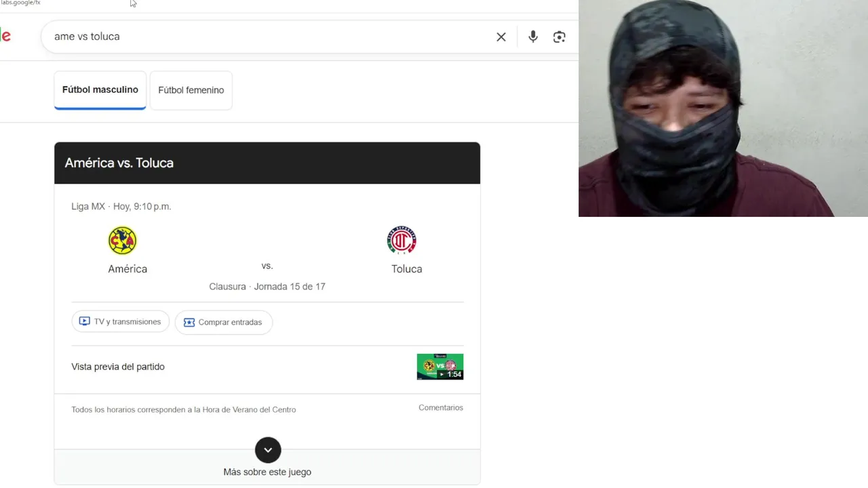Open the Toluca team name
Image resolution: width=868 pixels, height=488 pixels.
pyautogui.click(x=407, y=269)
